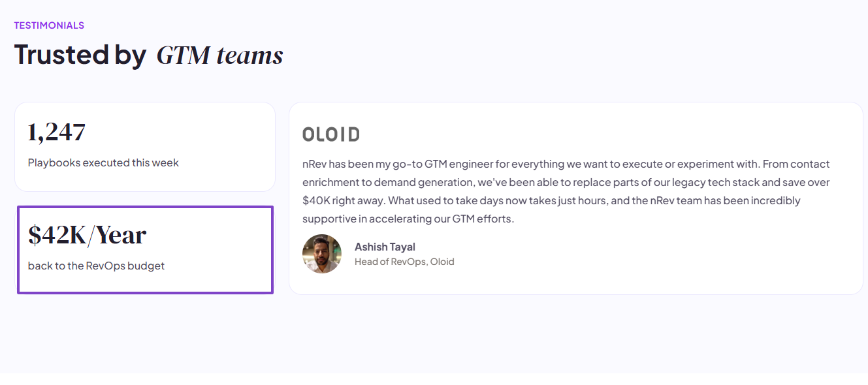Image resolution: width=868 pixels, height=385 pixels.
Task: Click the quote line starting '$40K right away'
Action: coord(551,200)
